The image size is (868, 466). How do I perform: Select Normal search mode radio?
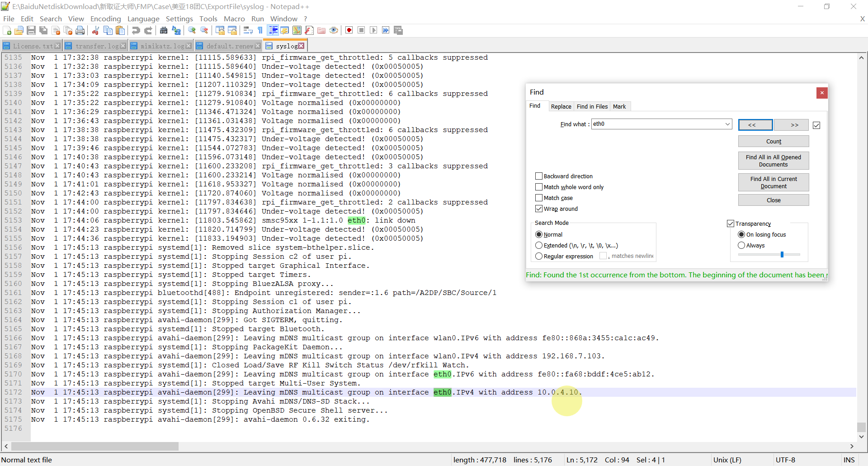539,234
